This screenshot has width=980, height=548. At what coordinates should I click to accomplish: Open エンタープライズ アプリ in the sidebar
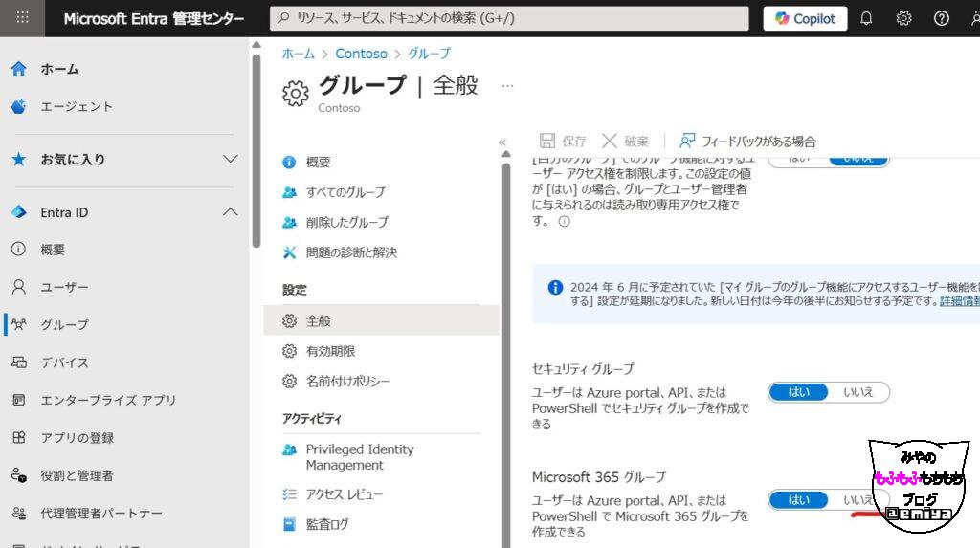pyautogui.click(x=108, y=400)
